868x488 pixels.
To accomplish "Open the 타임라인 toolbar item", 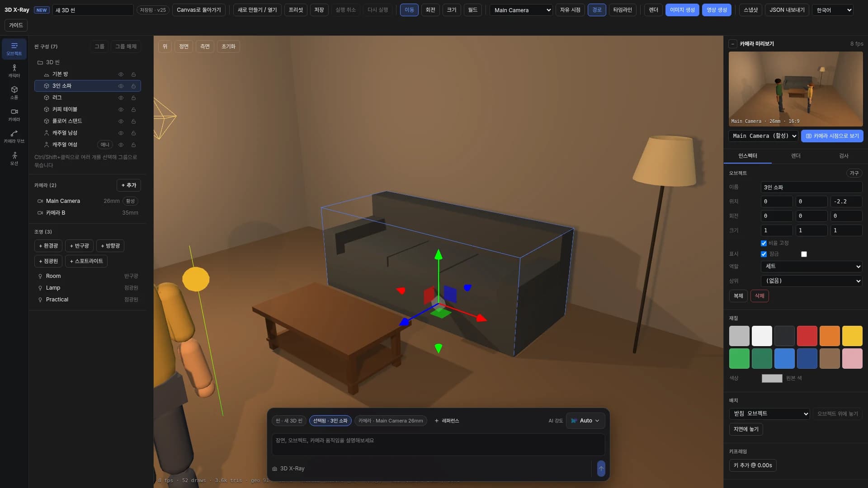I will click(623, 10).
